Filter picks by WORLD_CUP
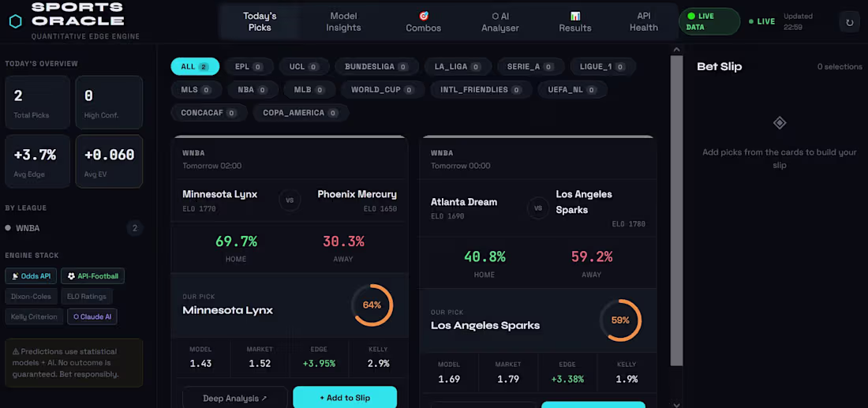Viewport: 868px width, 408px height. pyautogui.click(x=383, y=90)
